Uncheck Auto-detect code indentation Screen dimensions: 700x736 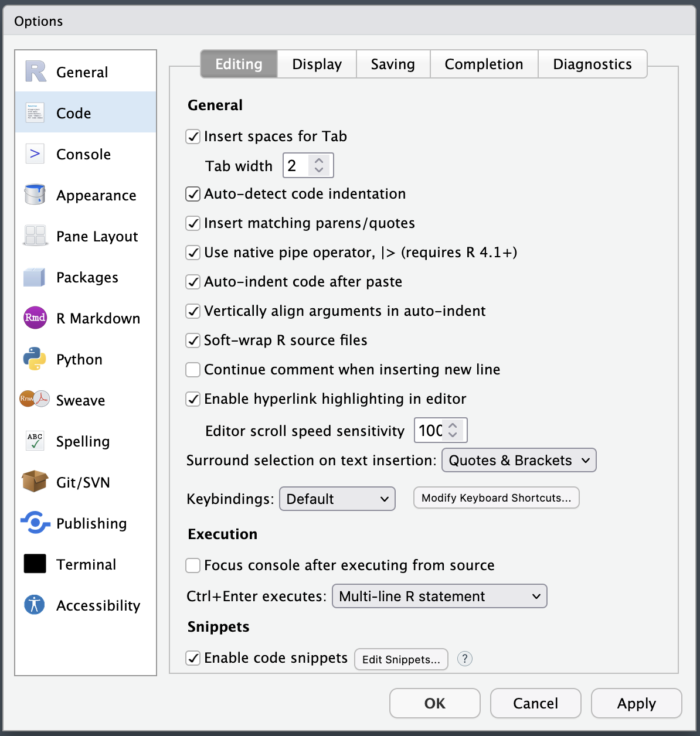point(193,194)
